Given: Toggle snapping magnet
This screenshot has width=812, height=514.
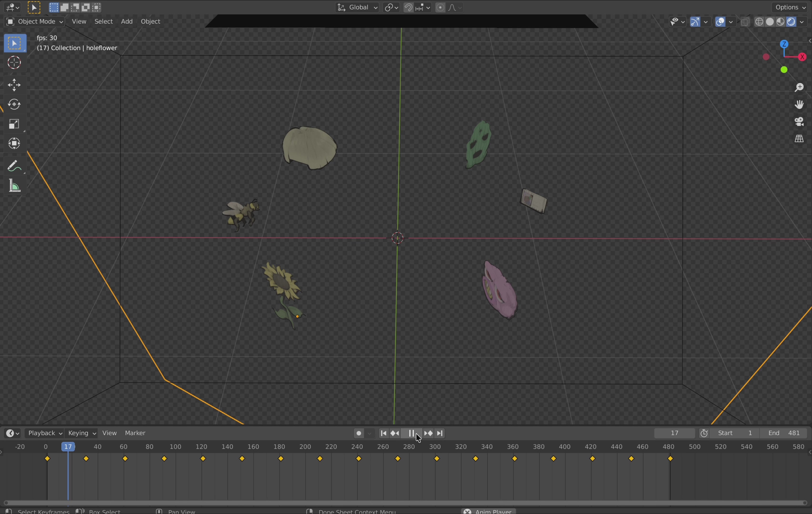Looking at the screenshot, I should click(408, 7).
